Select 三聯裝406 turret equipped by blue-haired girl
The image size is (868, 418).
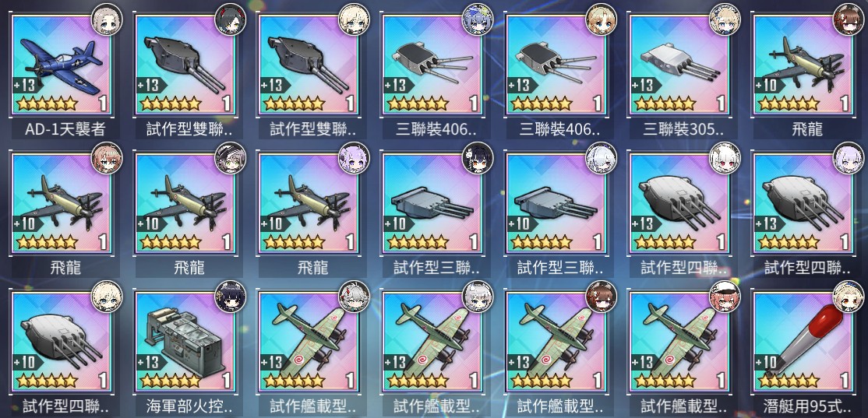(432, 65)
